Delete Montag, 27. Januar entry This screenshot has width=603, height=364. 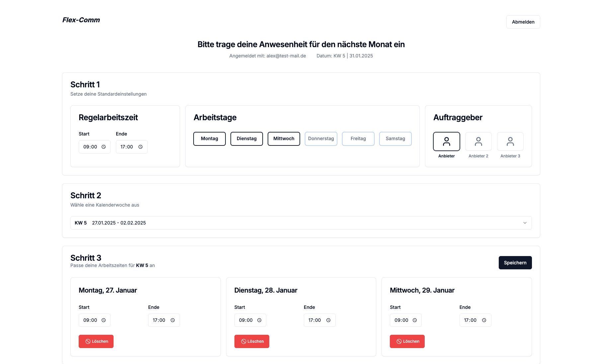(x=96, y=341)
